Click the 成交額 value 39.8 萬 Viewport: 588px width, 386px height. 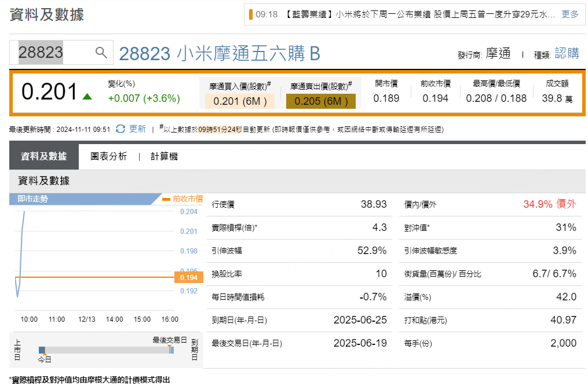coord(557,98)
